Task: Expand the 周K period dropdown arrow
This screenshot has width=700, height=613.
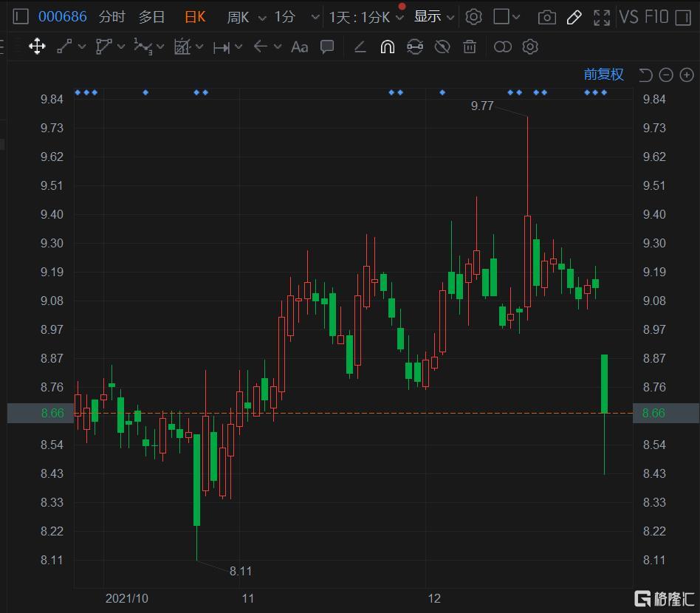Action: point(262,18)
